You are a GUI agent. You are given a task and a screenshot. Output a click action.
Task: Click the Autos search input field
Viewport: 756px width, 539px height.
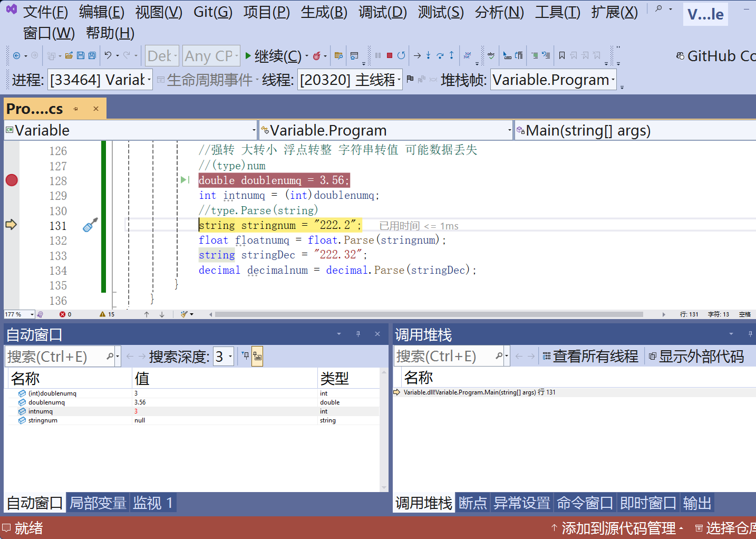click(x=56, y=357)
